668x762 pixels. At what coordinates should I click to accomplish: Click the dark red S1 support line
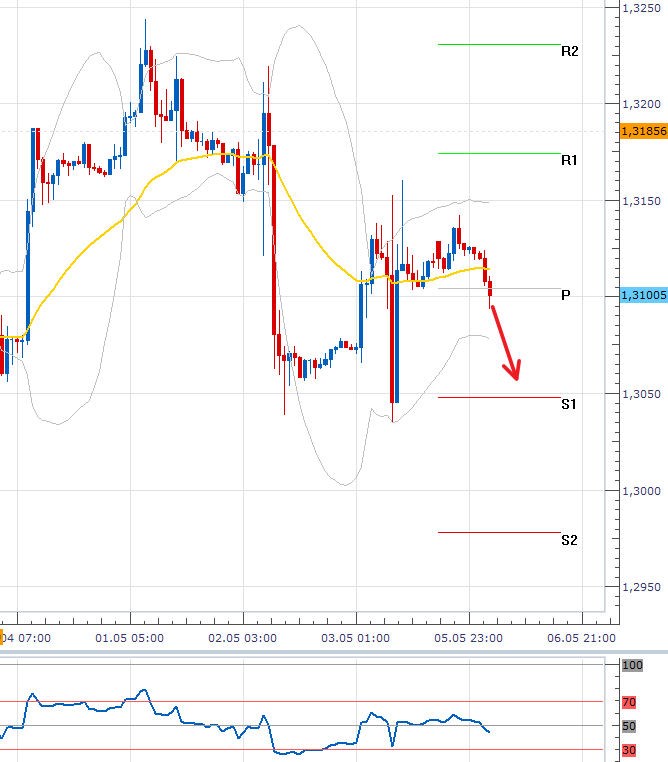pos(499,398)
